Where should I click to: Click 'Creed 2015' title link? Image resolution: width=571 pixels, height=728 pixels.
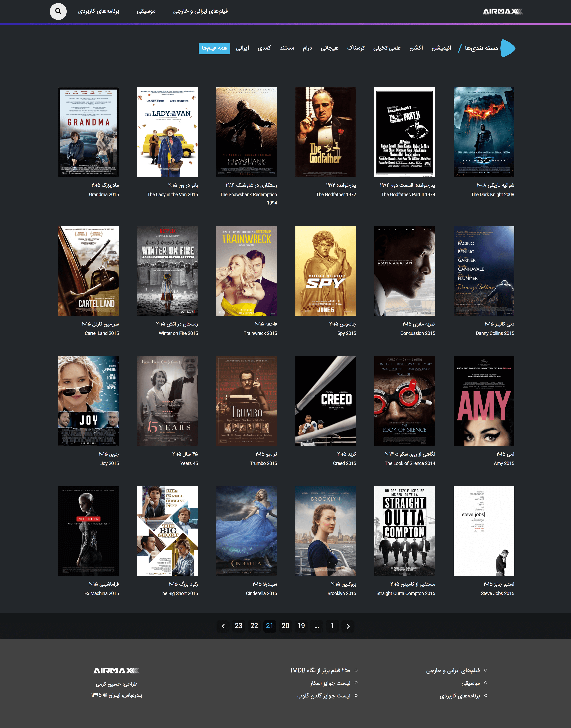point(344,463)
